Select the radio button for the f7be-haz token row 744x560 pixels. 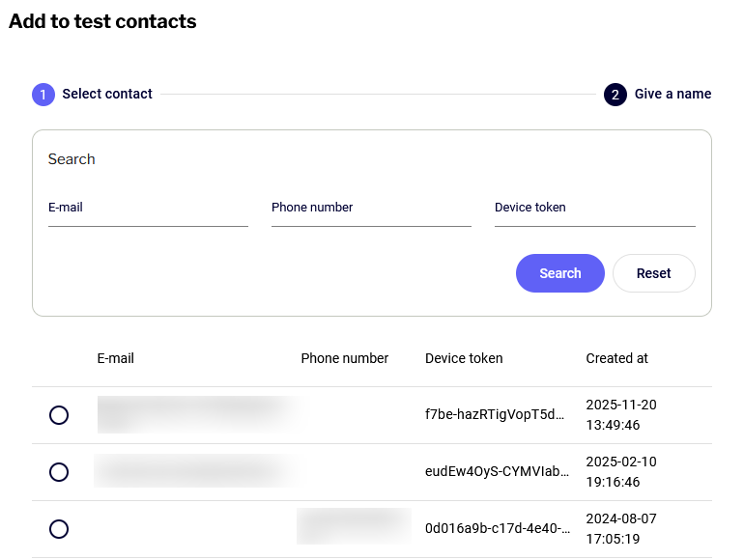click(x=59, y=415)
